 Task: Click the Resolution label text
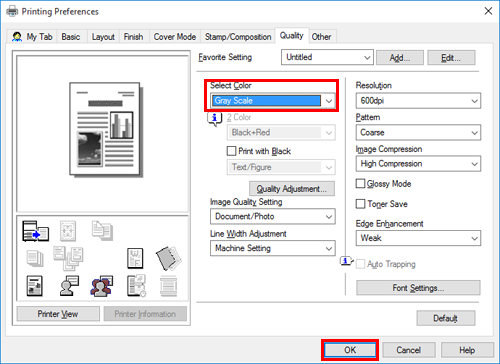374,86
